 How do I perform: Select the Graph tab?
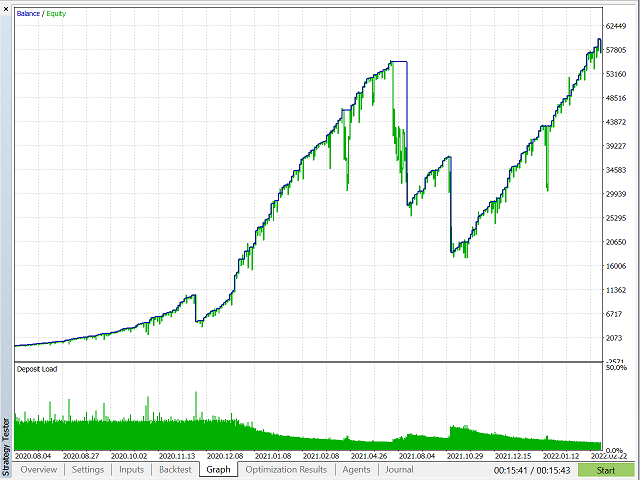218,469
